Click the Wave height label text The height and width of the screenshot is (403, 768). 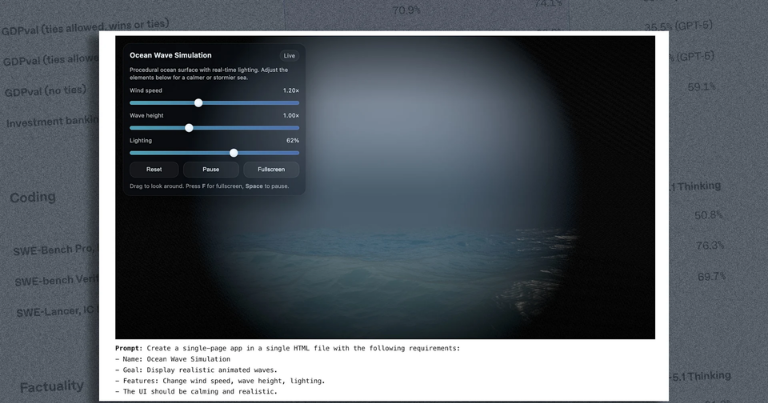pos(147,116)
